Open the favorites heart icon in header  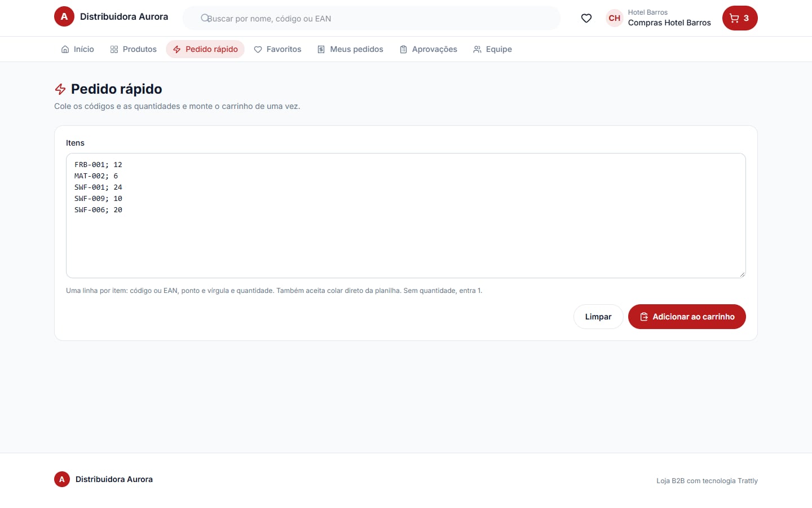click(x=586, y=18)
